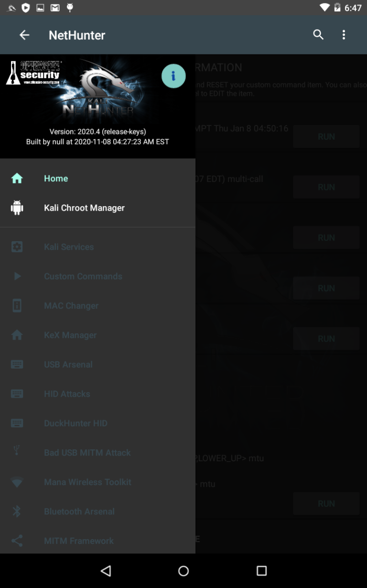The height and width of the screenshot is (588, 367).
Task: Select the Mana Wireless Toolkit
Action: 87,482
